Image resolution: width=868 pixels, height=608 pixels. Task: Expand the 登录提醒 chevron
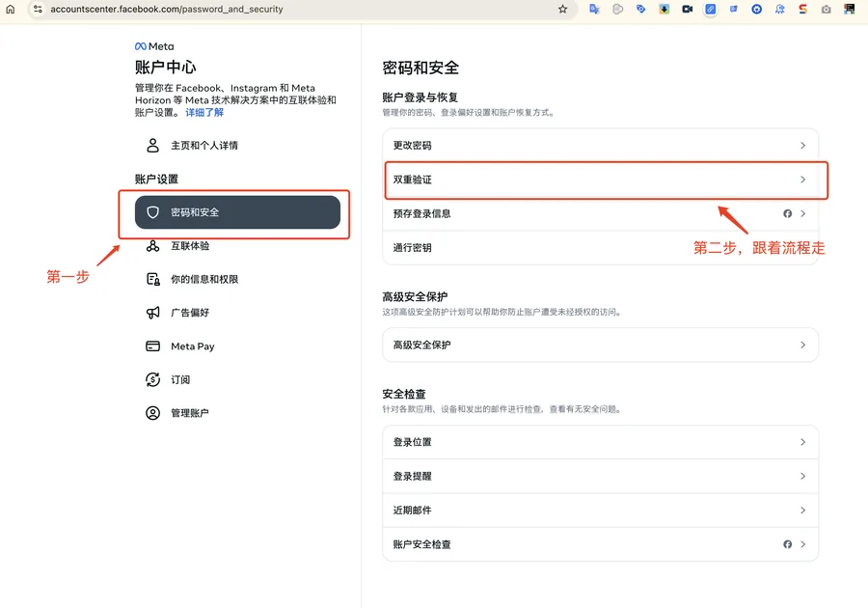[802, 476]
